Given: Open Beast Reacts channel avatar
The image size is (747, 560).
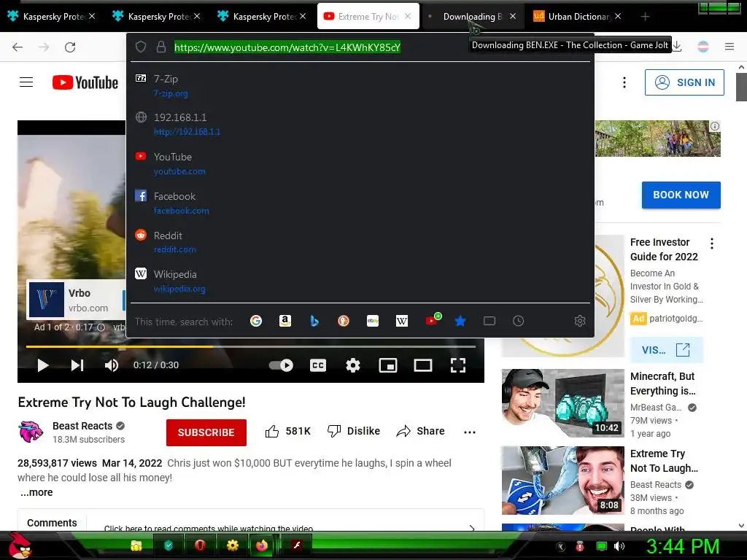Looking at the screenshot, I should pyautogui.click(x=31, y=432).
